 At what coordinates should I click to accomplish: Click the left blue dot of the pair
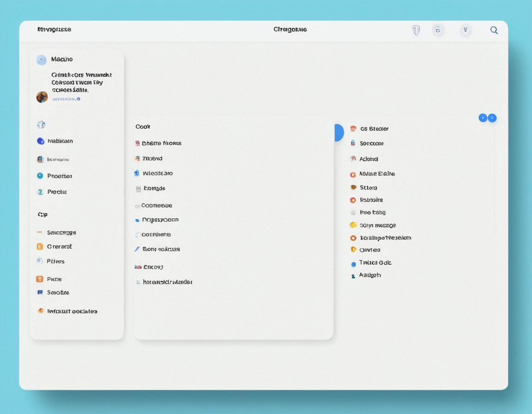(x=483, y=118)
